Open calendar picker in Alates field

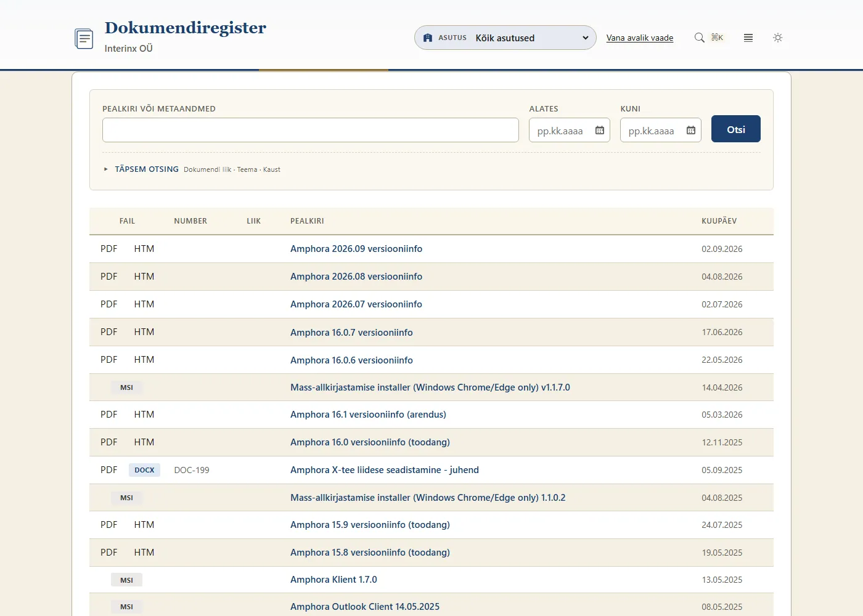tap(600, 130)
